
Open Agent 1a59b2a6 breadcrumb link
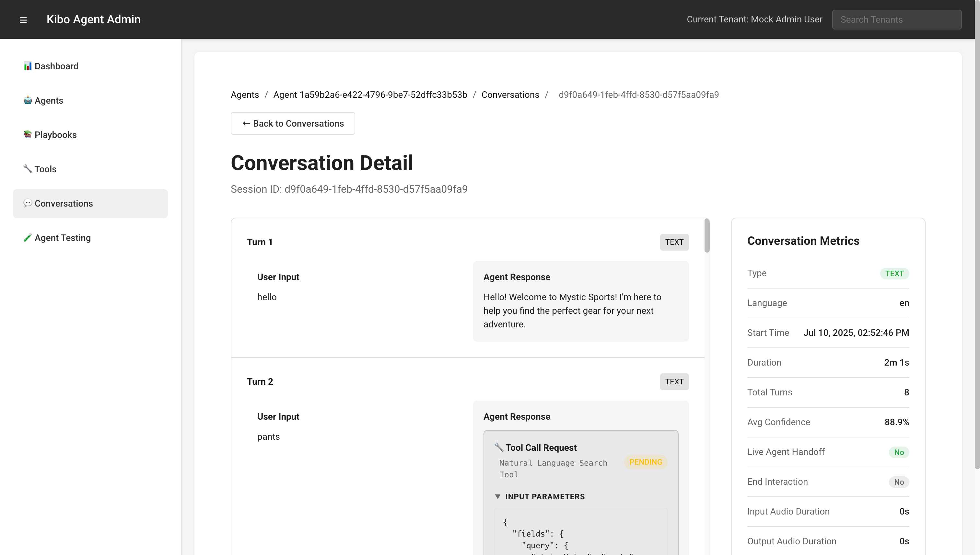(x=370, y=95)
